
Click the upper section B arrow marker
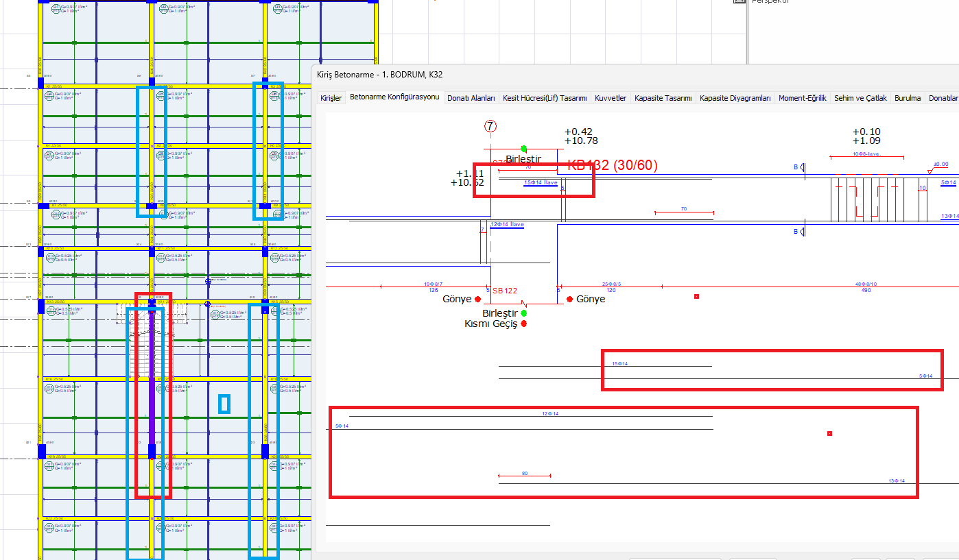(x=799, y=167)
